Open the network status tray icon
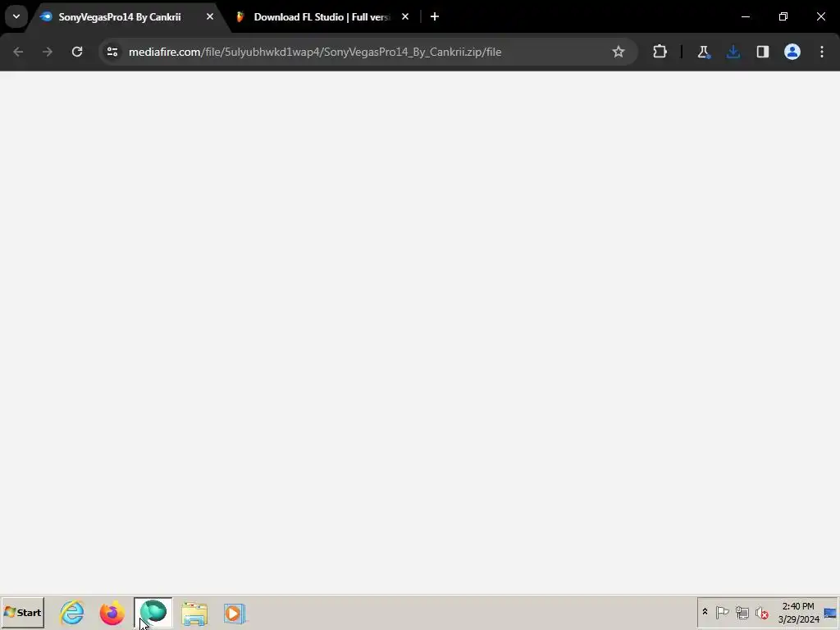The height and width of the screenshot is (630, 840). [742, 612]
